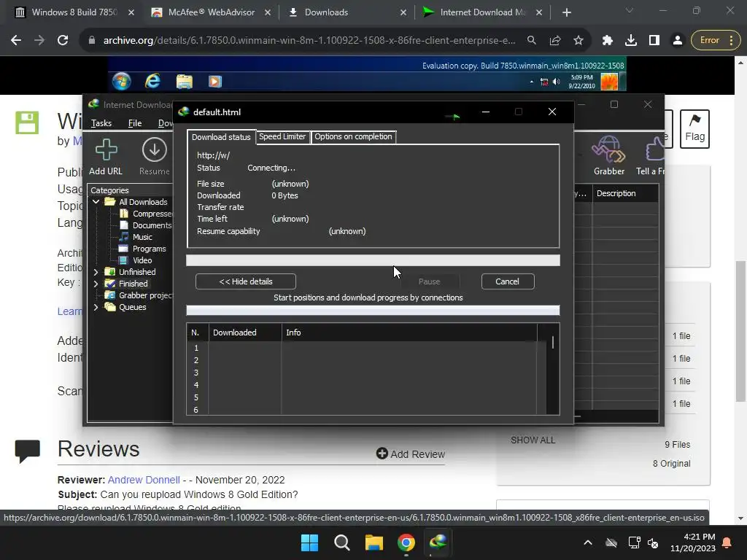Show hidden tray icons chevron
Screen dimensions: 747x560
(588, 542)
